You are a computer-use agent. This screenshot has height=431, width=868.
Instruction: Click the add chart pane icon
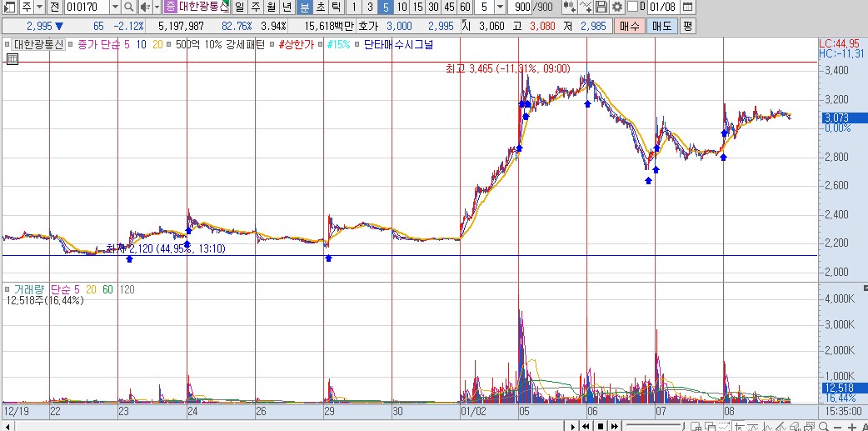coord(696,427)
